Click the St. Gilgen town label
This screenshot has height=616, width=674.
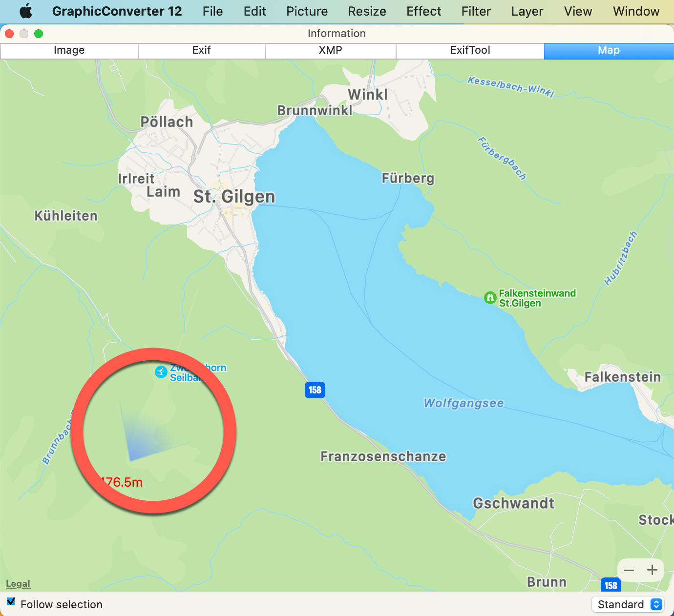(234, 197)
